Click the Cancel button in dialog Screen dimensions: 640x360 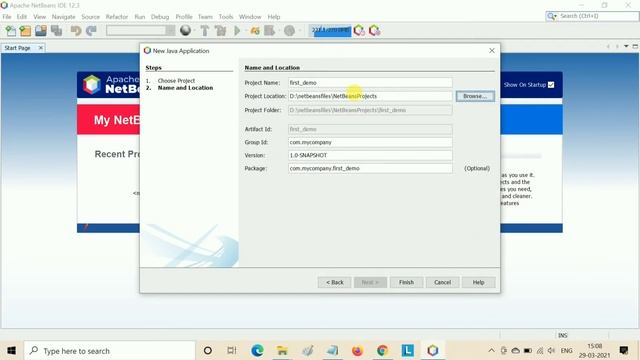[442, 282]
